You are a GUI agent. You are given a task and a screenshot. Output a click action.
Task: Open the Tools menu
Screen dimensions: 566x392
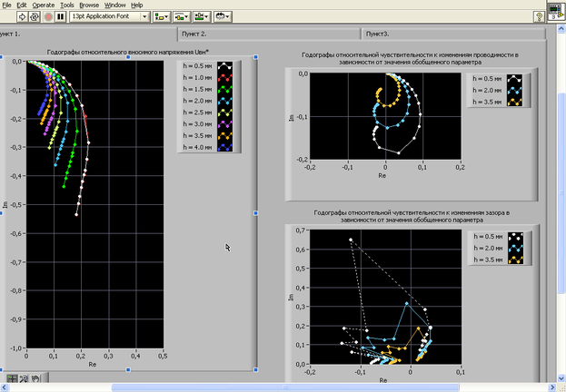(x=67, y=5)
